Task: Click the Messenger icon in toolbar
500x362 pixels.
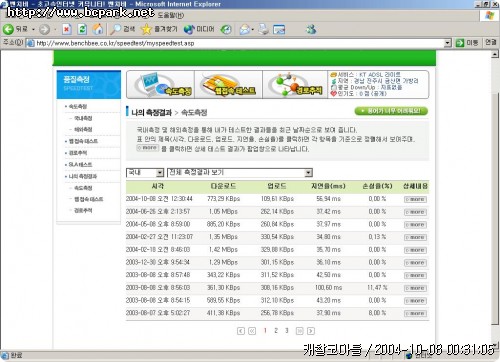Action: (311, 29)
